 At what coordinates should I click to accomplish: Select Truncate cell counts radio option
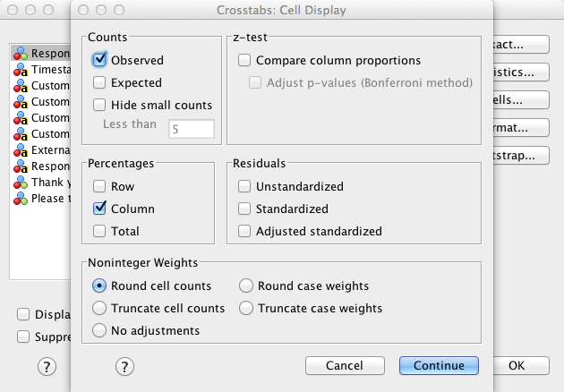tap(99, 308)
